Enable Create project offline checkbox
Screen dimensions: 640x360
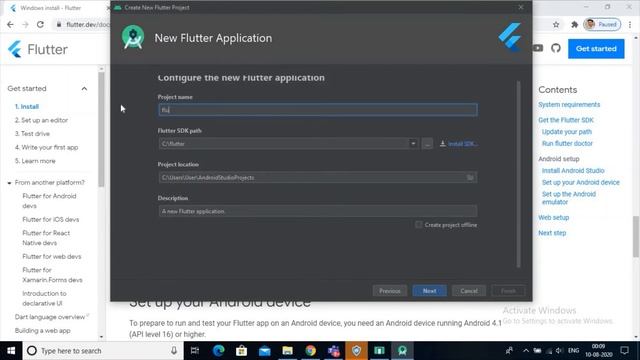tap(419, 224)
